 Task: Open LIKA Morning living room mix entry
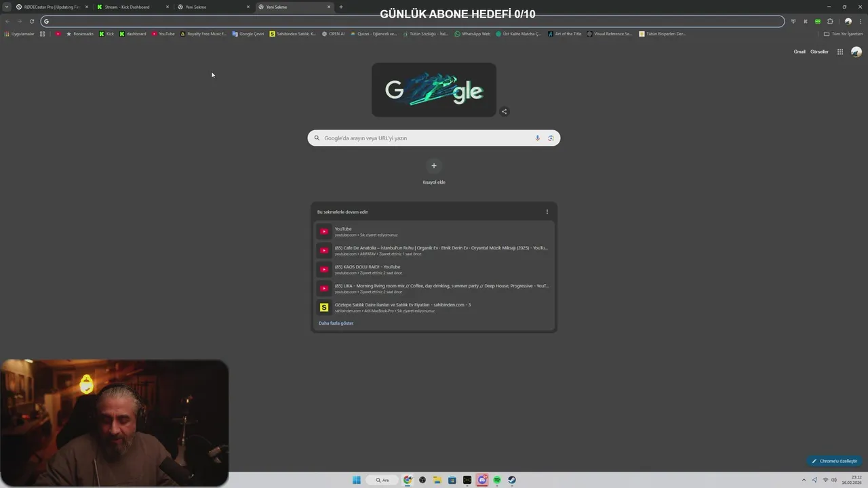[434, 288]
